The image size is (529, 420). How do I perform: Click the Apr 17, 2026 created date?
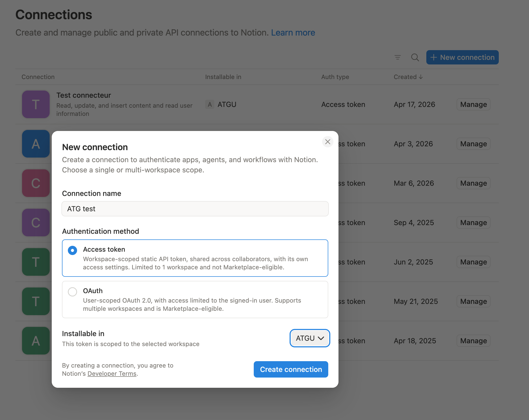click(x=414, y=104)
